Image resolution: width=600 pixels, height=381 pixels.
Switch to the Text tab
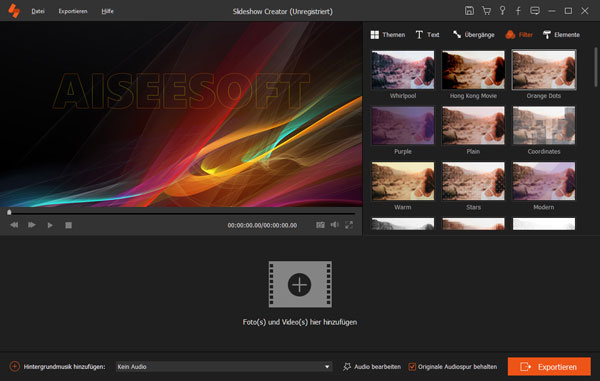click(x=427, y=35)
